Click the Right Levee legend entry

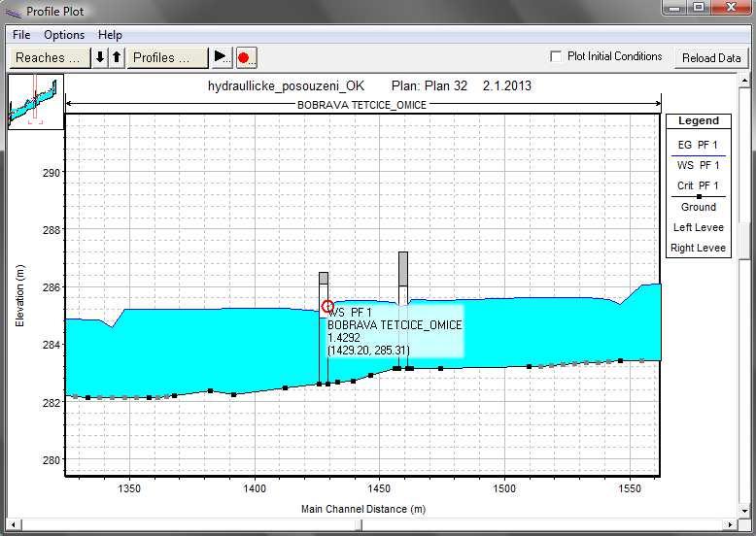point(698,248)
